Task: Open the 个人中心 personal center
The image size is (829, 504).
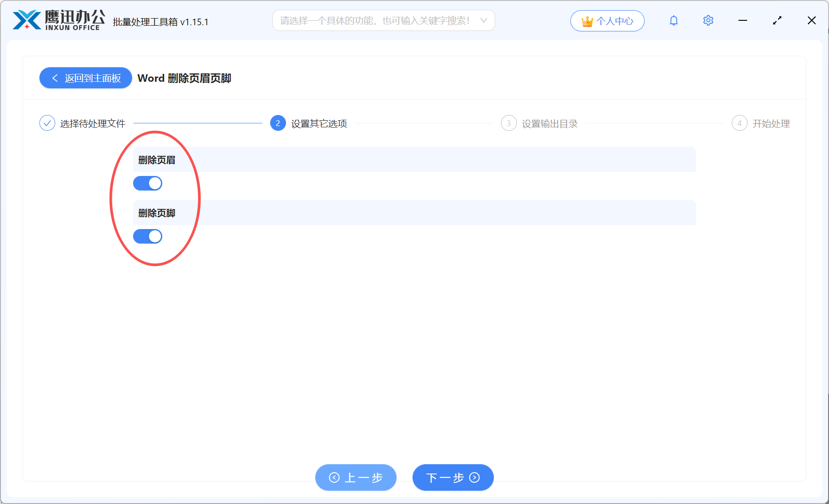Action: [x=607, y=21]
